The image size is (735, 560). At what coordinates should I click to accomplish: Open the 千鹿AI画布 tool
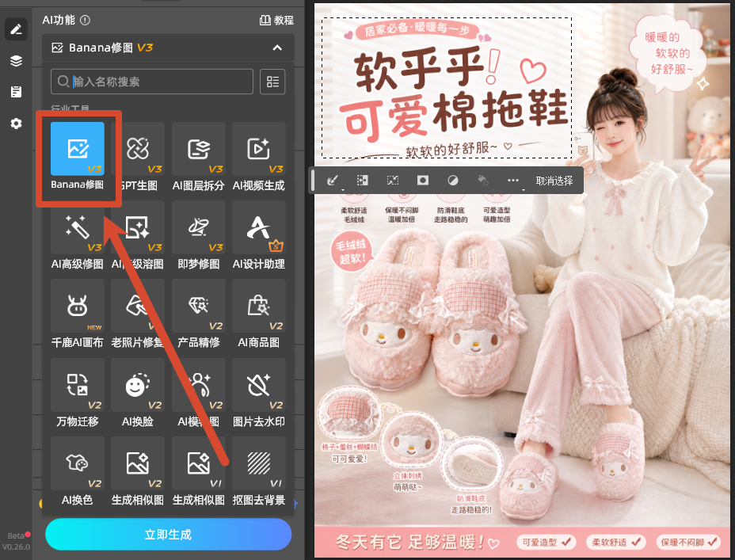click(78, 314)
